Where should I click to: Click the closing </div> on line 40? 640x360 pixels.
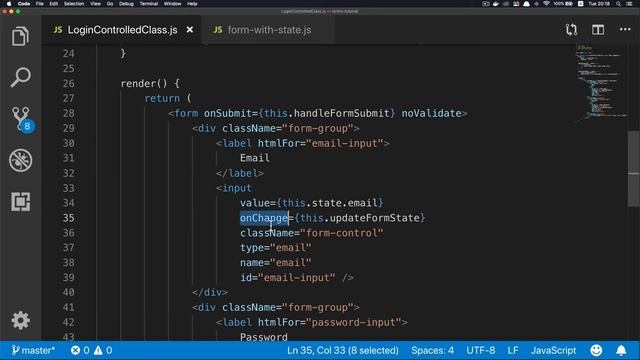pos(210,293)
